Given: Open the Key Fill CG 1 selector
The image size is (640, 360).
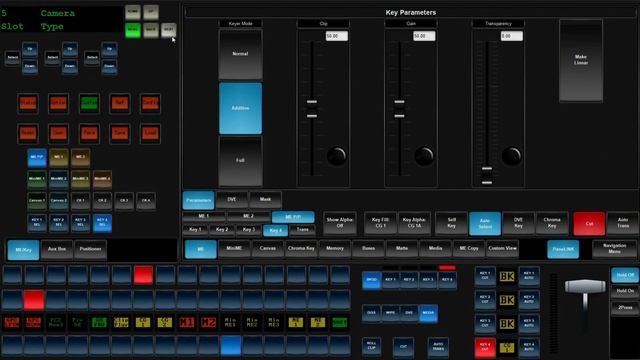Looking at the screenshot, I should click(x=380, y=223).
